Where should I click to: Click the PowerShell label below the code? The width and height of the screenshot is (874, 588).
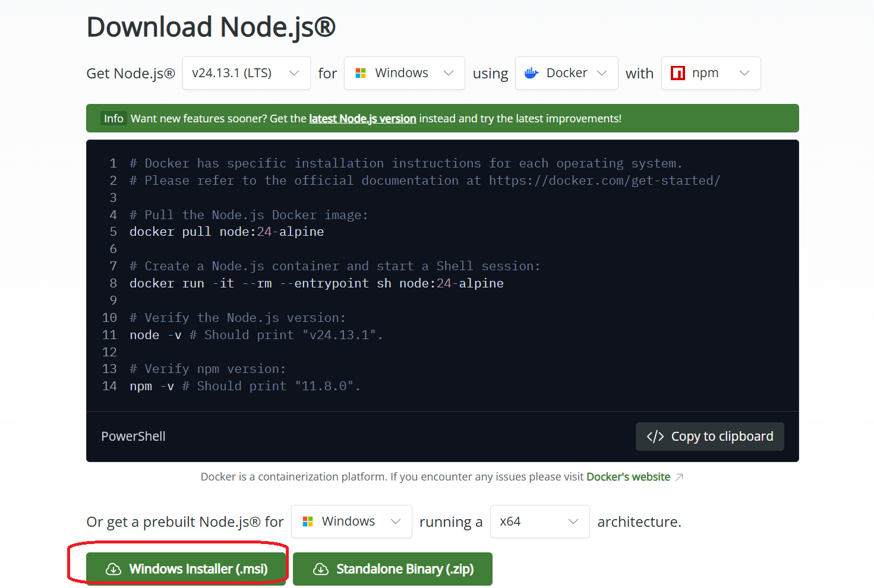coord(133,437)
